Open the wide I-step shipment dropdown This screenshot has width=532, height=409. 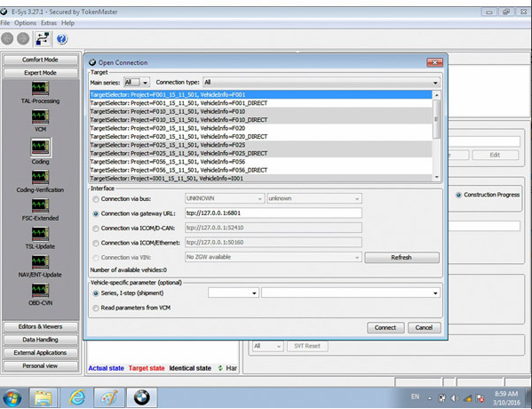click(x=351, y=293)
